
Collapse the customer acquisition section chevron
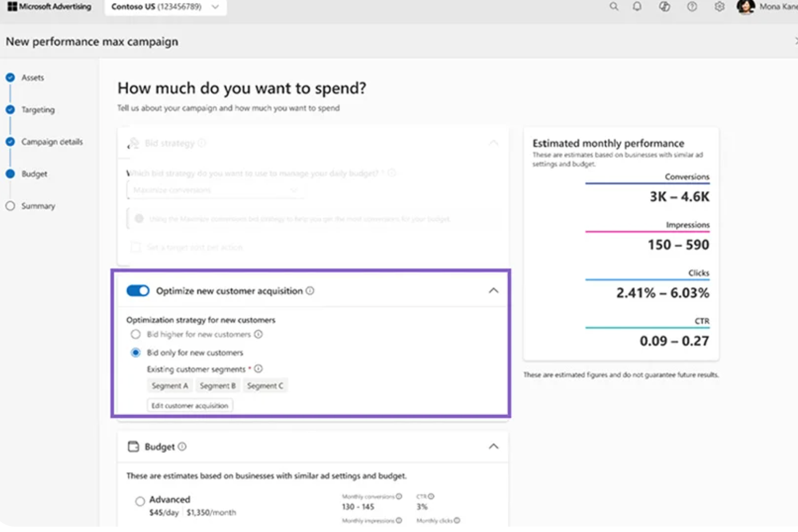point(493,291)
